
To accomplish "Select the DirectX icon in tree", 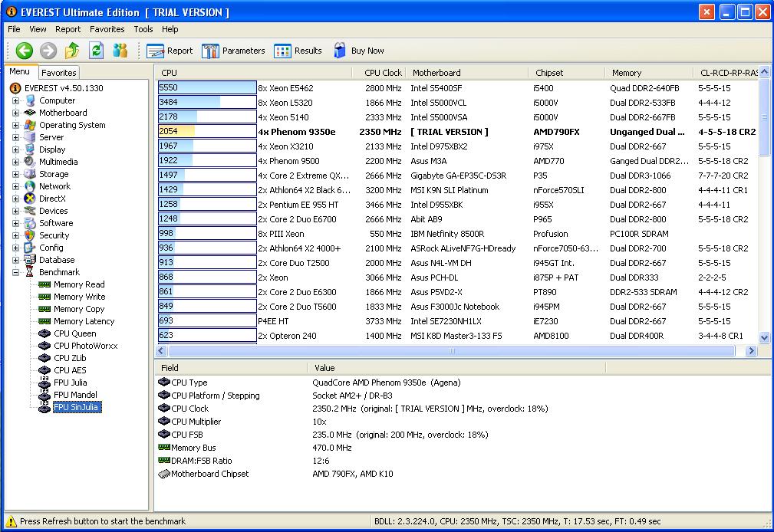I will (30, 199).
